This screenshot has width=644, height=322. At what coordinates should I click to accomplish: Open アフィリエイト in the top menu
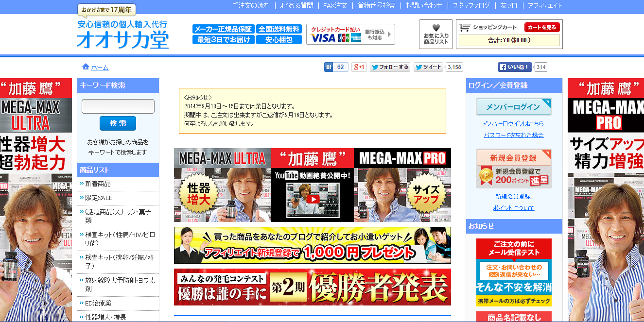click(545, 6)
